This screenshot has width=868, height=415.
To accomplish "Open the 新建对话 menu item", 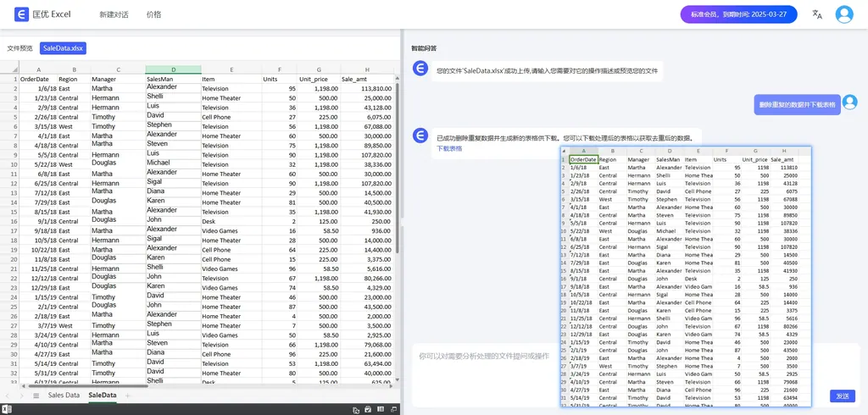I will (x=114, y=14).
